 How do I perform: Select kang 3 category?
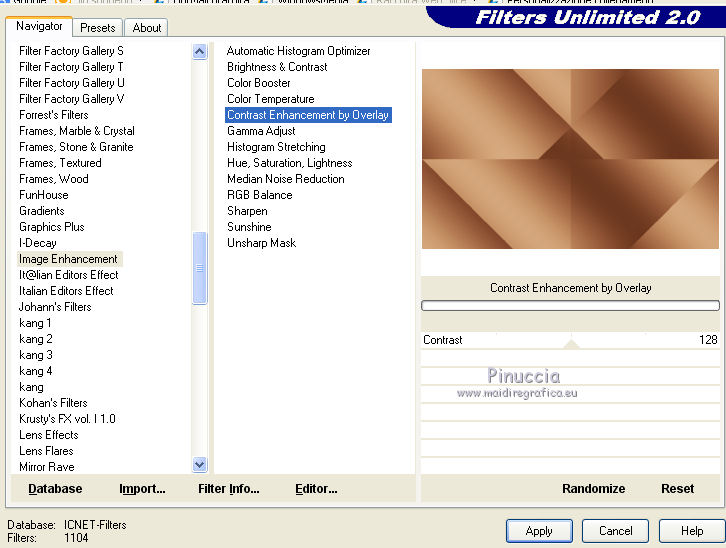click(36, 355)
